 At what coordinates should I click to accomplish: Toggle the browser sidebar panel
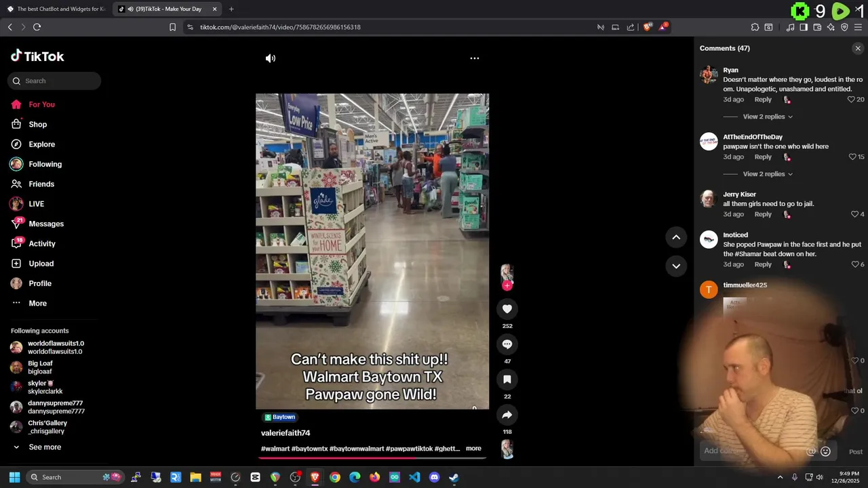pos(804,27)
